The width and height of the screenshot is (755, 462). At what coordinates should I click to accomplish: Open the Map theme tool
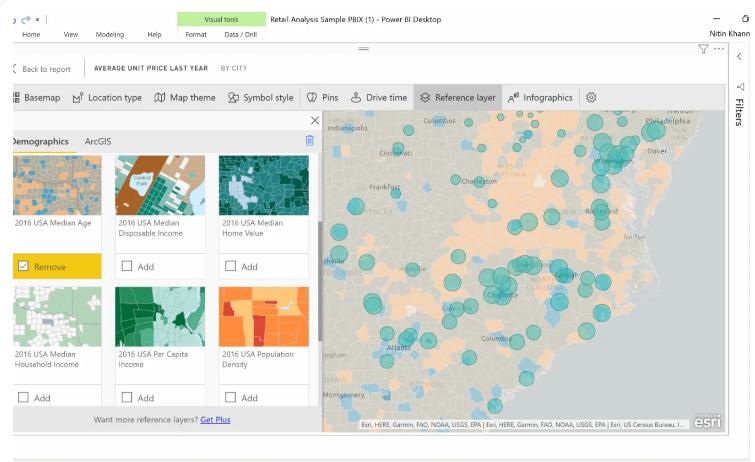(184, 98)
